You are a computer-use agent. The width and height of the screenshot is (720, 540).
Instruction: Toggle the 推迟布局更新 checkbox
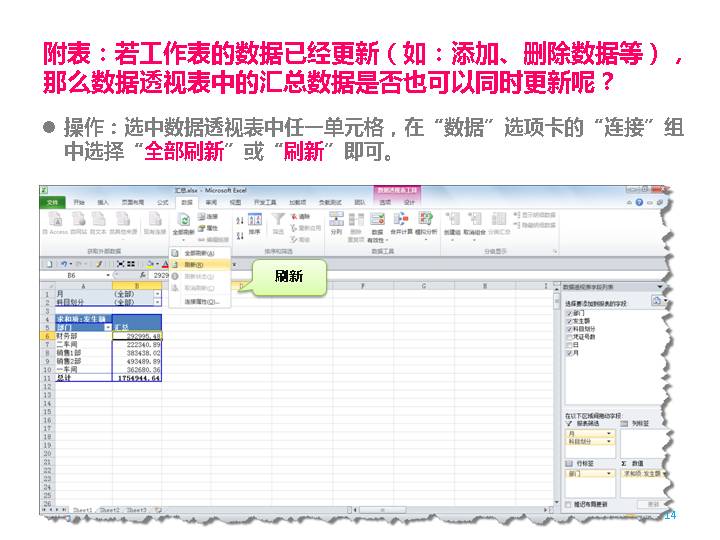click(x=569, y=504)
